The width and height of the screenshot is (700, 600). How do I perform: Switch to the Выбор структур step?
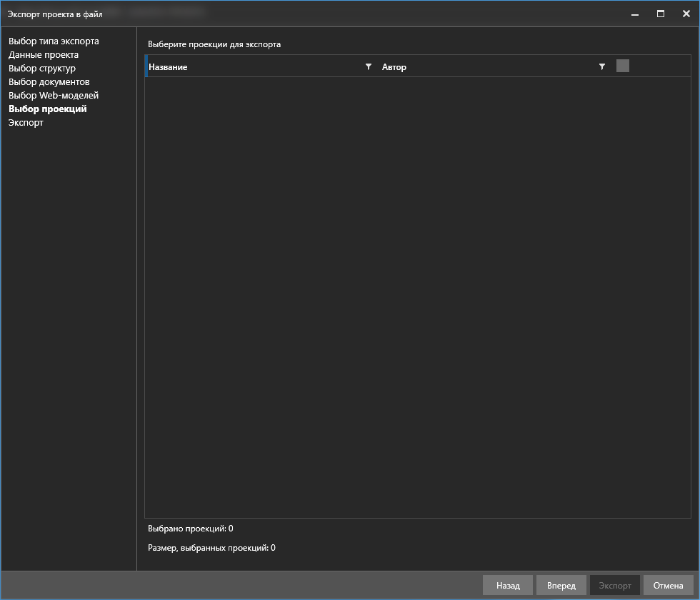(42, 69)
